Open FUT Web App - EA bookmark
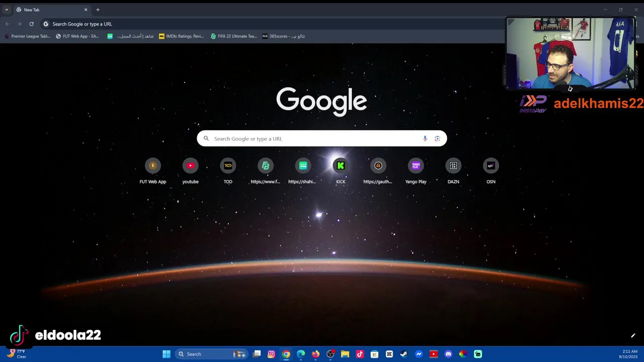This screenshot has width=644, height=362. [77, 36]
